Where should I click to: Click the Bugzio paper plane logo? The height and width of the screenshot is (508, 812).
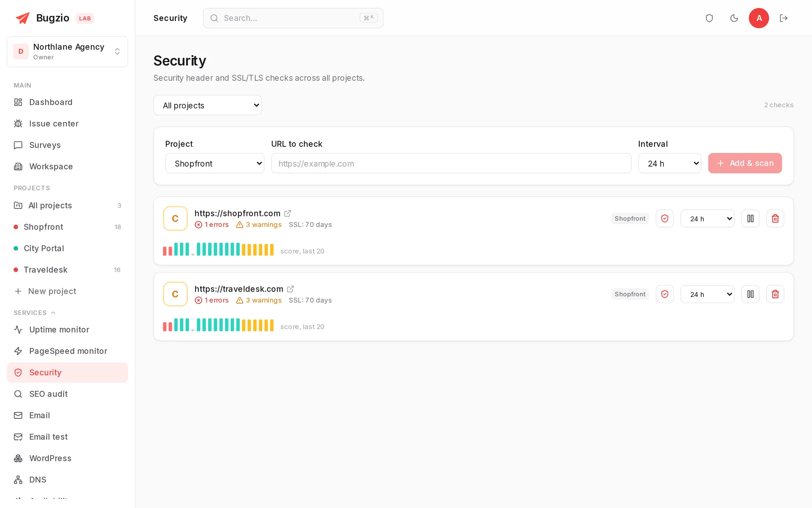pos(23,18)
